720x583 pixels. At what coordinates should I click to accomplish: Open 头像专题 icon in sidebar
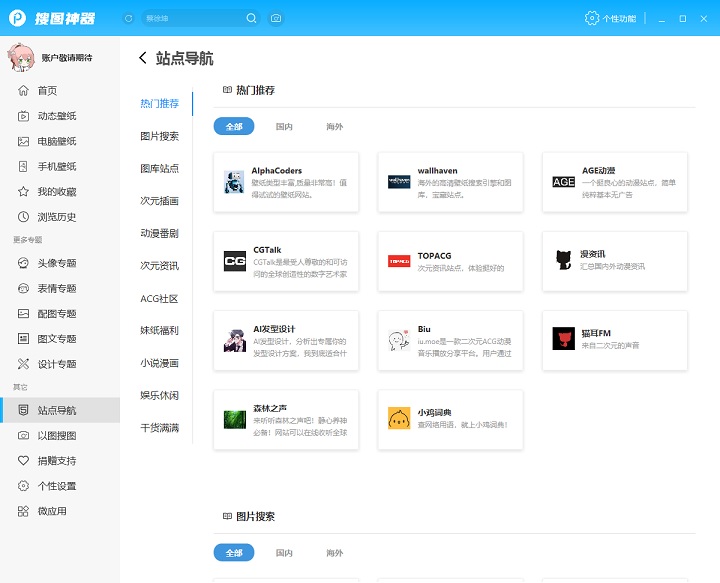(x=23, y=263)
